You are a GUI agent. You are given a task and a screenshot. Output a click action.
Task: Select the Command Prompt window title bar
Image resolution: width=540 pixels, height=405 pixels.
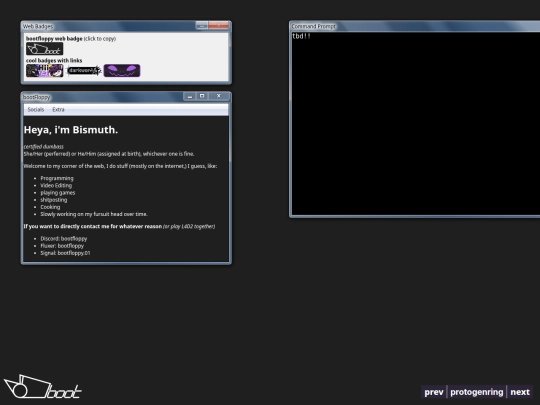click(x=415, y=26)
